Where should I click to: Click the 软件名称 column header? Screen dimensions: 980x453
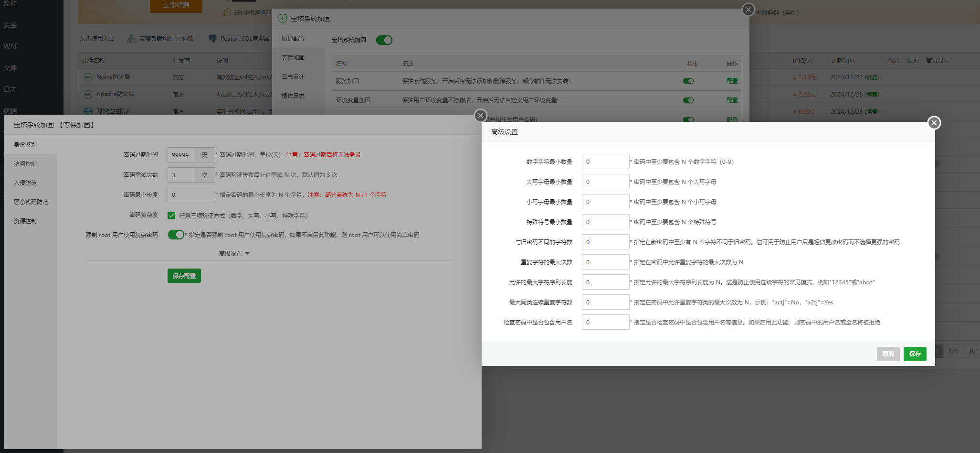pyautogui.click(x=94, y=61)
